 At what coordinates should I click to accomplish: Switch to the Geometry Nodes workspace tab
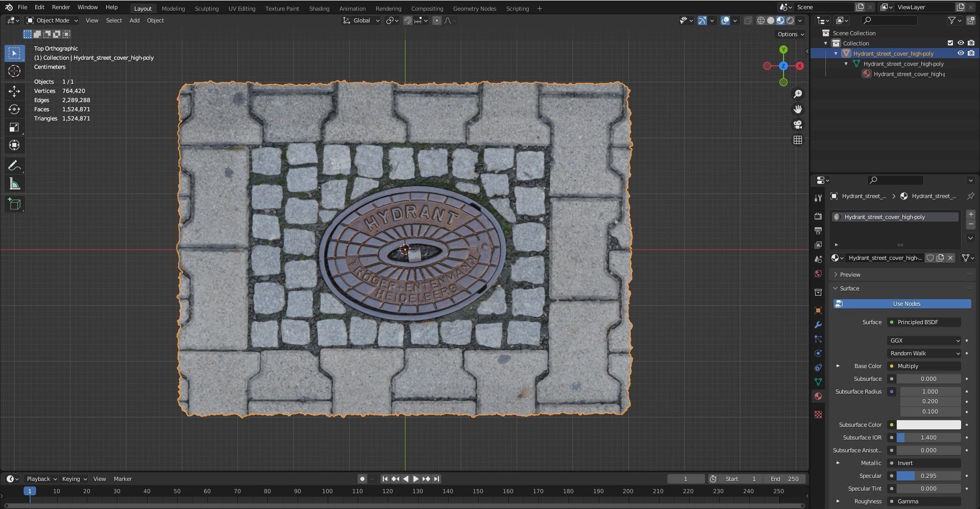475,9
